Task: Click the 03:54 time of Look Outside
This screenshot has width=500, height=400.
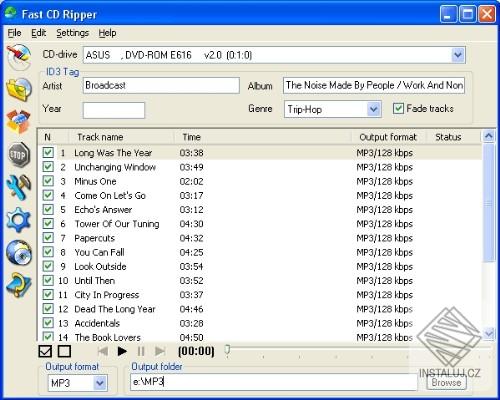Action: (x=191, y=266)
